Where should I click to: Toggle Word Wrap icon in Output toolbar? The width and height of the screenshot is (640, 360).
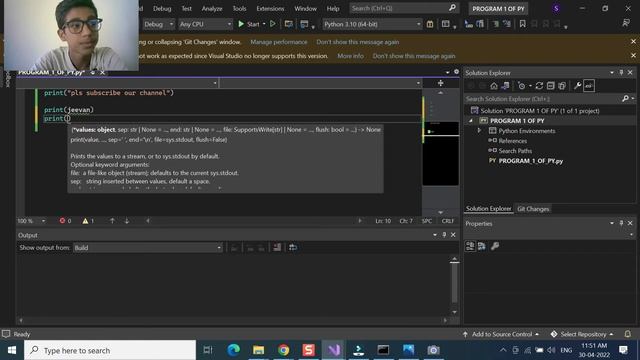point(293,247)
